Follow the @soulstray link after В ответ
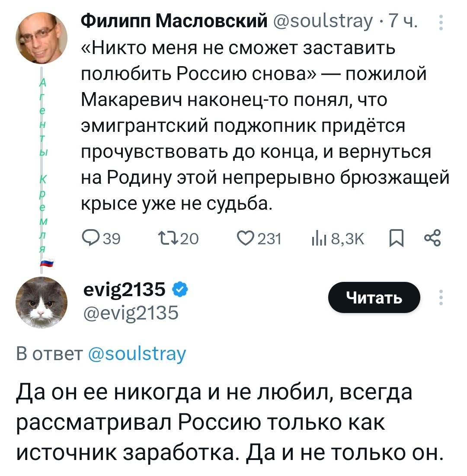Image resolution: width=467 pixels, height=476 pixels. click(x=137, y=354)
